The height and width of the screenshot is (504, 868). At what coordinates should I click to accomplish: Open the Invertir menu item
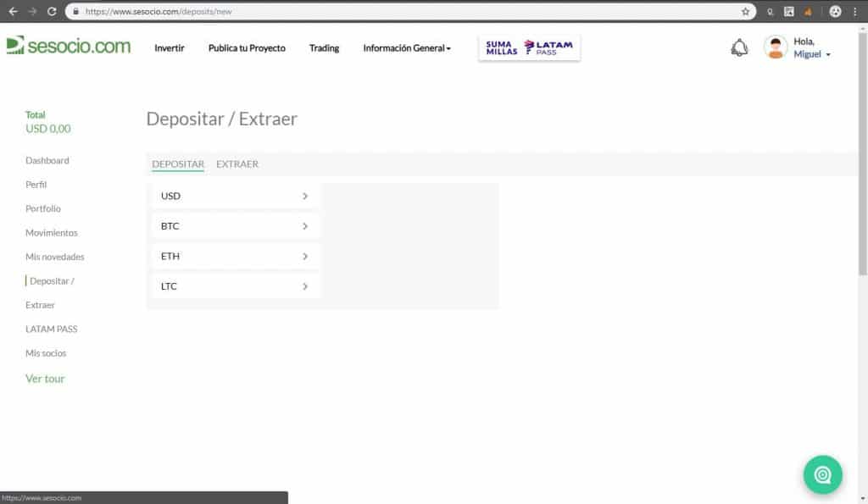click(170, 48)
